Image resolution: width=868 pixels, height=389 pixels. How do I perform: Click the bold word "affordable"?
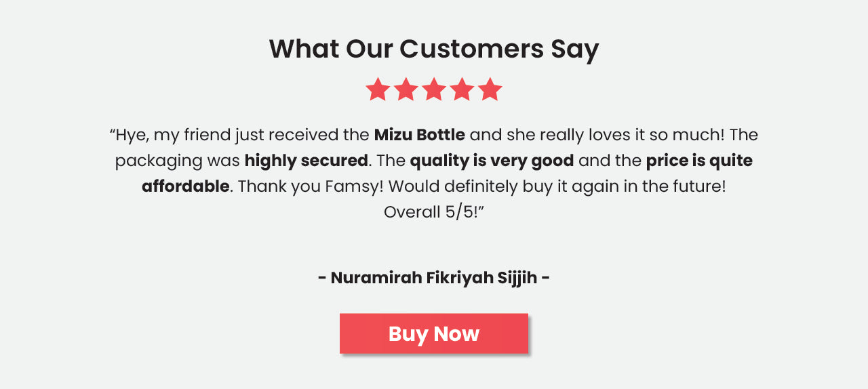185,186
